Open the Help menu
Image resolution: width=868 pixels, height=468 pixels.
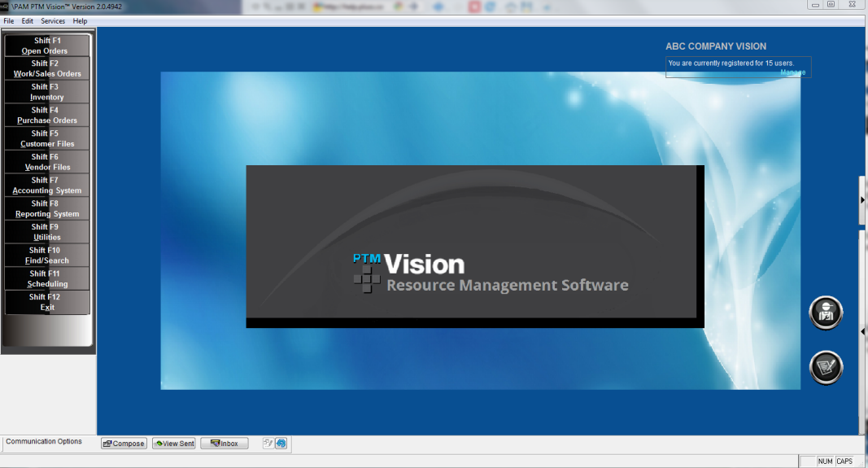pyautogui.click(x=80, y=21)
